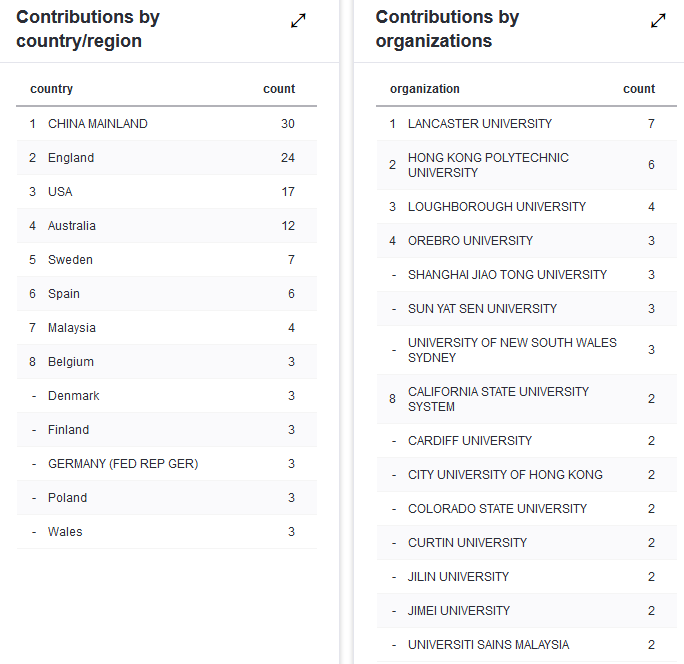The image size is (684, 664).
Task: Sort by organization column header
Action: pos(425,89)
